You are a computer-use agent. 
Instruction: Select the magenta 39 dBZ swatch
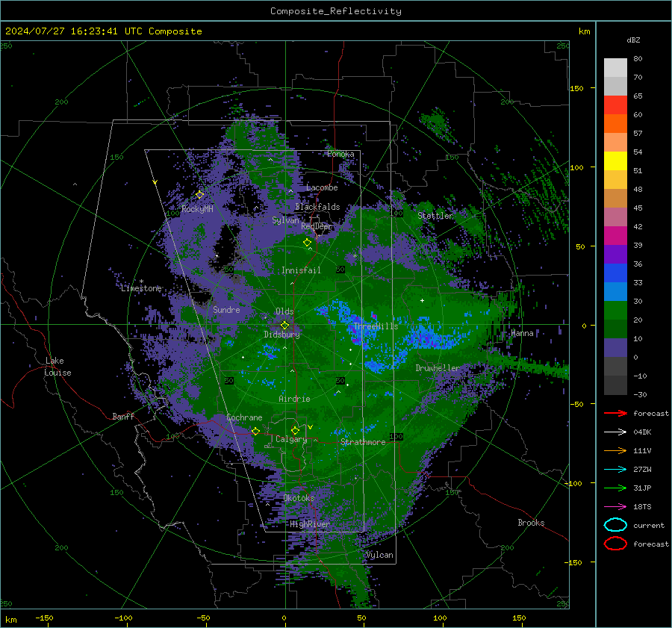pos(615,235)
